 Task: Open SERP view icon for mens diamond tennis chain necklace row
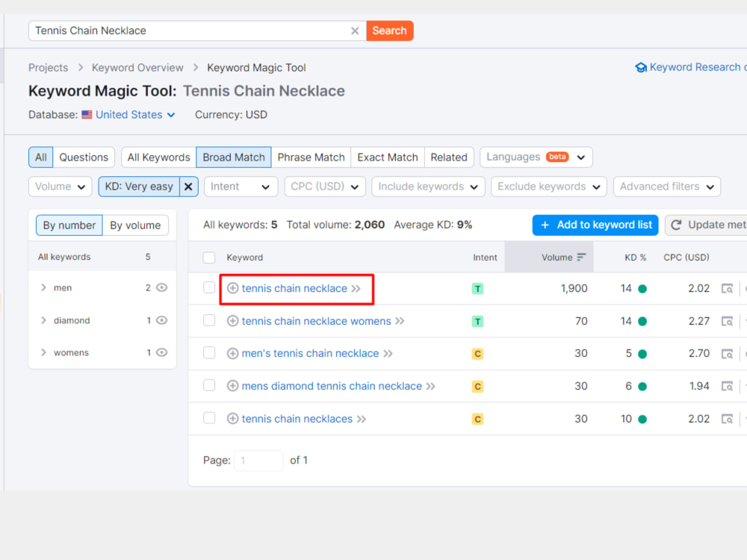tap(727, 386)
